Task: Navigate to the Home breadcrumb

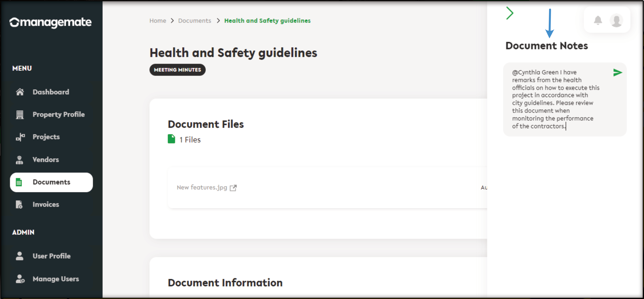Action: pos(157,21)
